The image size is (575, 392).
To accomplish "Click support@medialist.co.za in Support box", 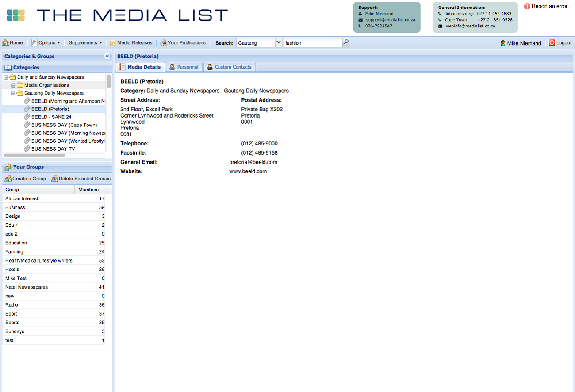I will coord(390,20).
